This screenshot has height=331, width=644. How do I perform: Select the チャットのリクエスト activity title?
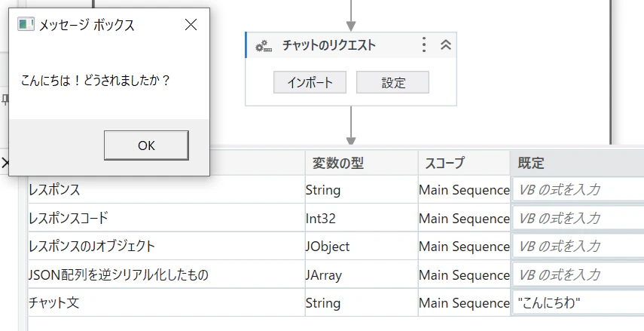point(329,45)
